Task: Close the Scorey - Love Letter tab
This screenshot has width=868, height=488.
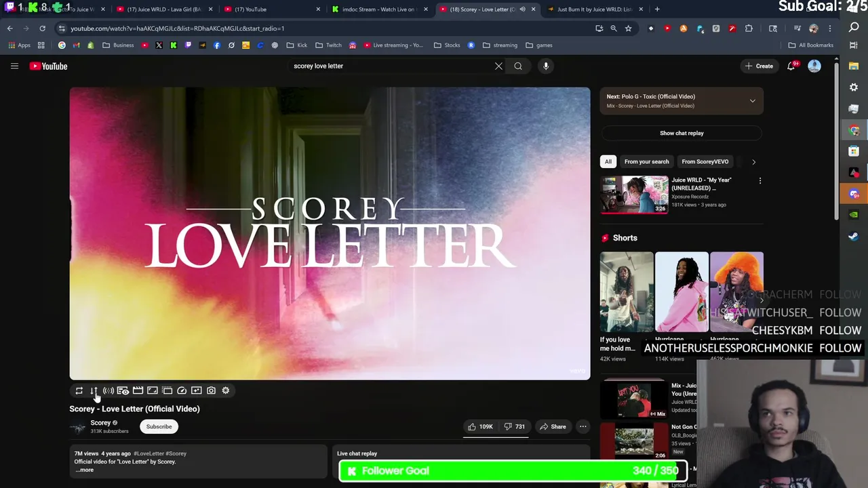Action: pyautogui.click(x=533, y=9)
